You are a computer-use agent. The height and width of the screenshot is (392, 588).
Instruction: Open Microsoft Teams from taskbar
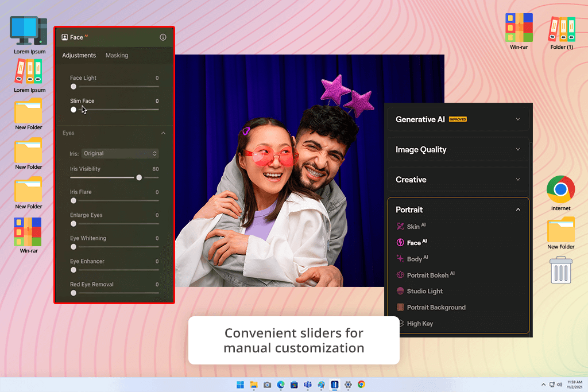[x=308, y=385]
